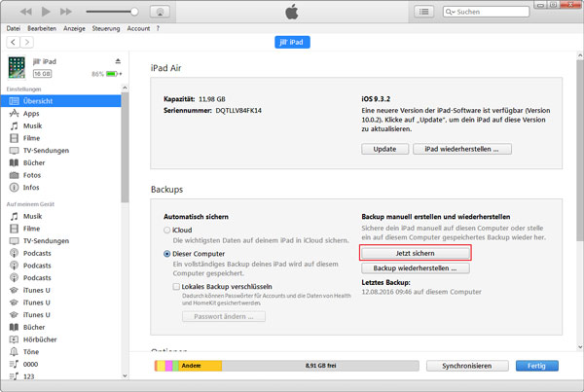Enable Lokales Backup verschlüsseln checkbox
The width and height of the screenshot is (584, 392).
pos(176,287)
